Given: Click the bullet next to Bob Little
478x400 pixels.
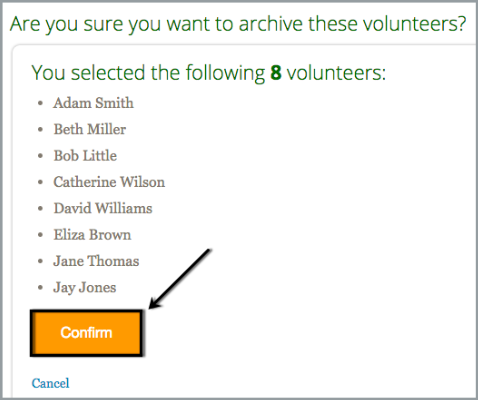Looking at the screenshot, I should pos(40,156).
